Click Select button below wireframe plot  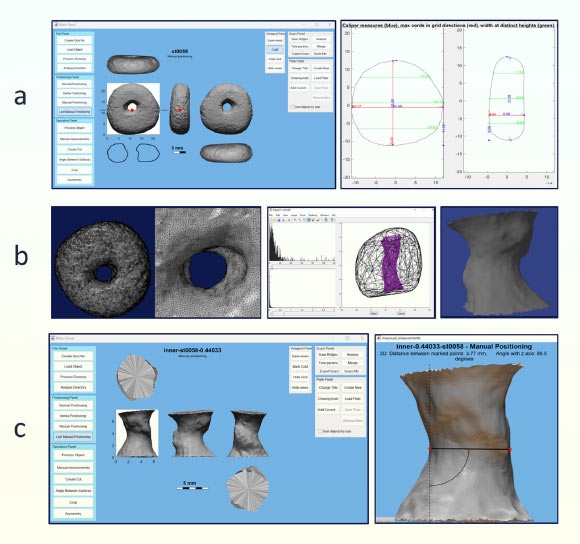[374, 313]
